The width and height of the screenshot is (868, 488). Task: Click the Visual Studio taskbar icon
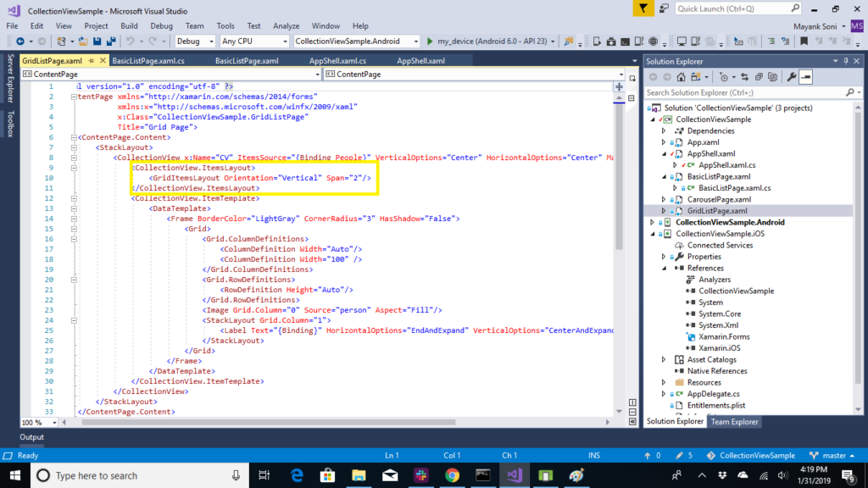click(515, 475)
